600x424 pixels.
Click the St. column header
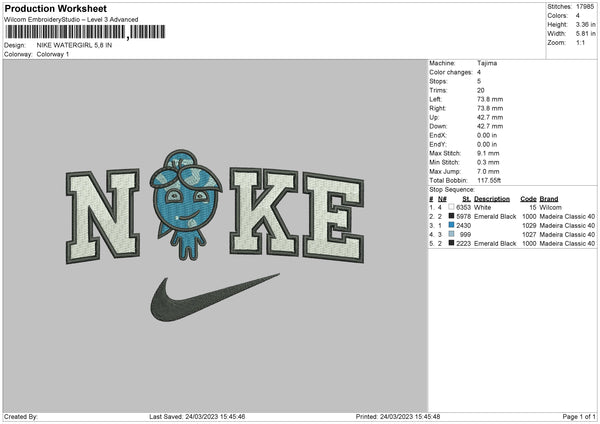click(466, 199)
